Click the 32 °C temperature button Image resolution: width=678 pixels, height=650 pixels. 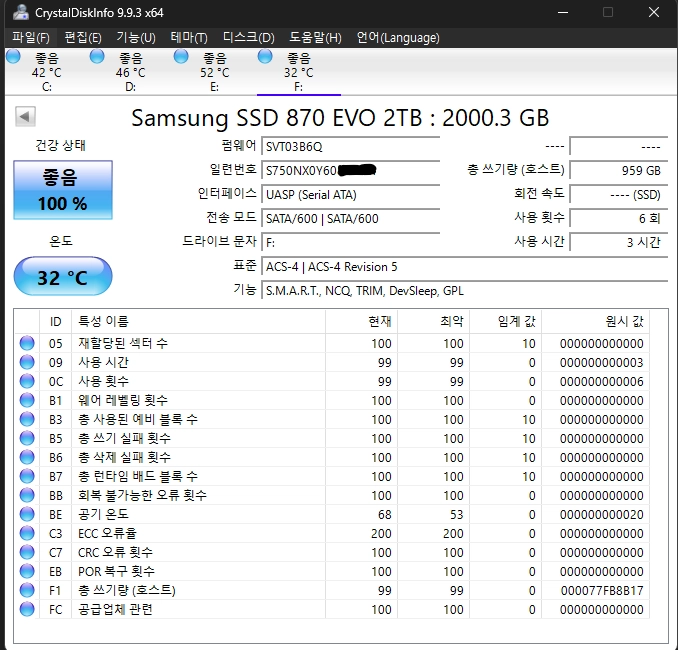[x=63, y=276]
